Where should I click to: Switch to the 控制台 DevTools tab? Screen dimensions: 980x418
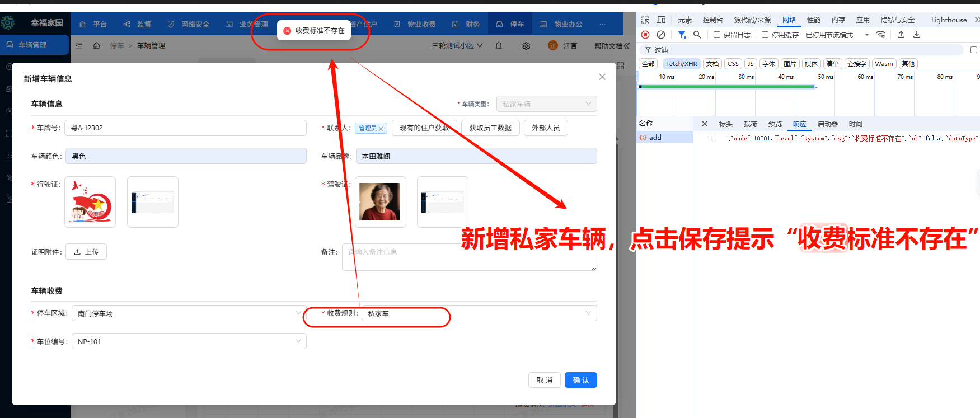[x=713, y=20]
